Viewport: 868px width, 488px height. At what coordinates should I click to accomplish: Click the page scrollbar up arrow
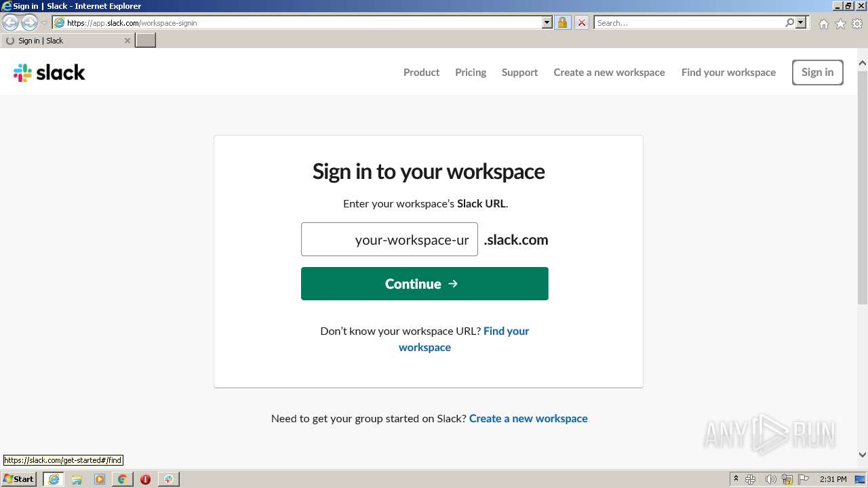tap(863, 63)
